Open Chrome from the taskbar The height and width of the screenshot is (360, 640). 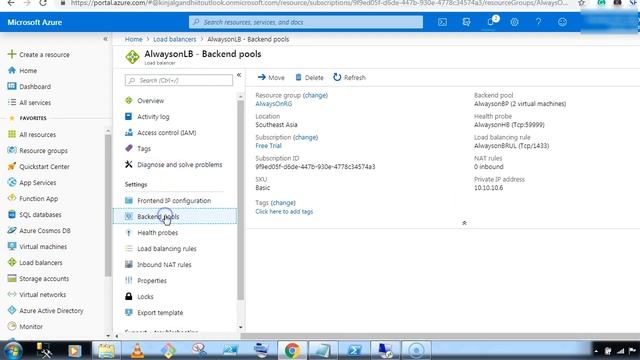click(292, 351)
